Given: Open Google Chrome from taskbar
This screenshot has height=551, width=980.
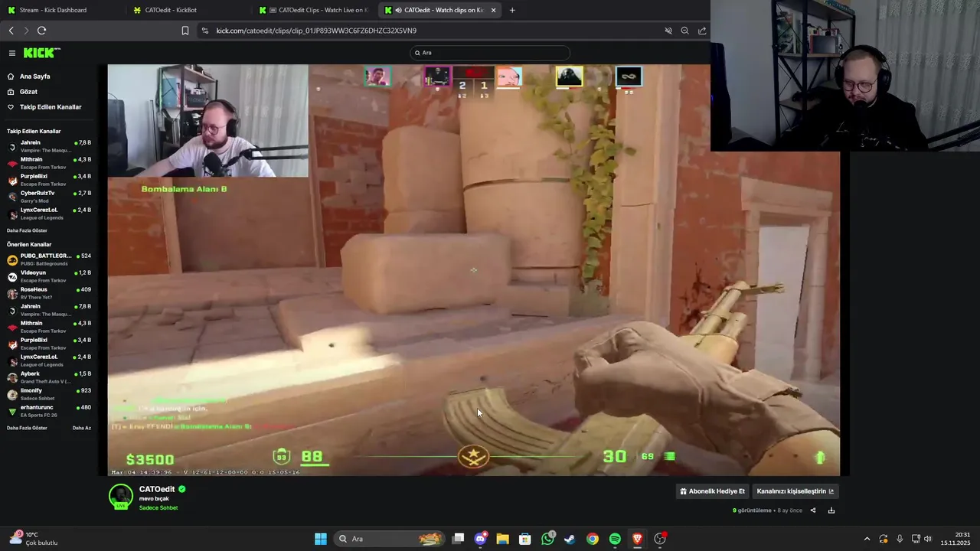Looking at the screenshot, I should click(x=593, y=539).
